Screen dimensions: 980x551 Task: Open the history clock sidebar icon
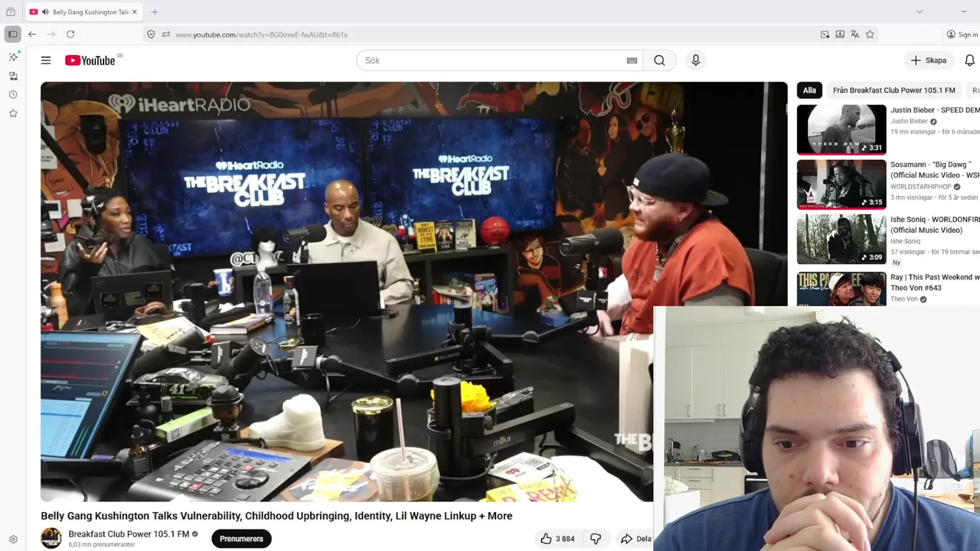13,95
